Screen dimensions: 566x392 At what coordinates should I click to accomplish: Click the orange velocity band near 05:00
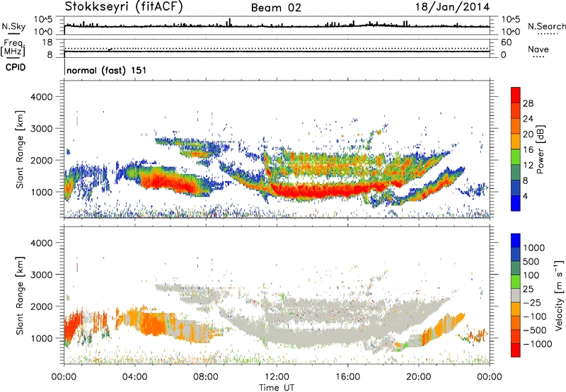pos(154,323)
